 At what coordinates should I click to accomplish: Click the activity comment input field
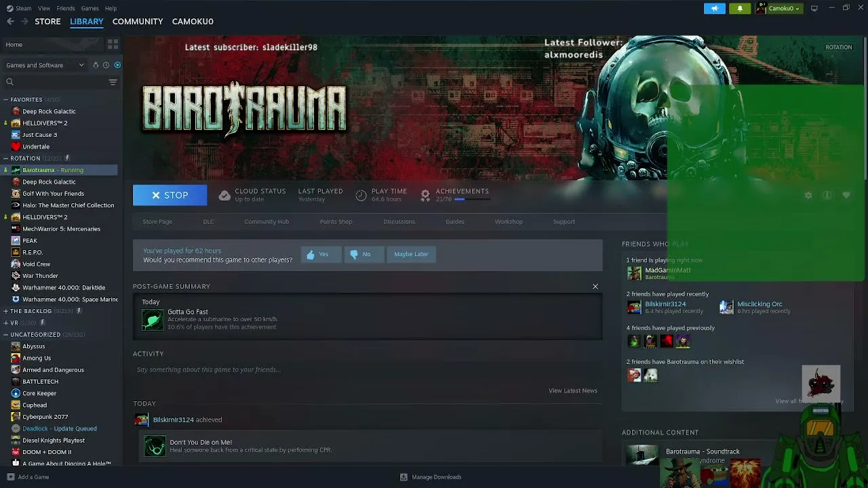pyautogui.click(x=368, y=369)
